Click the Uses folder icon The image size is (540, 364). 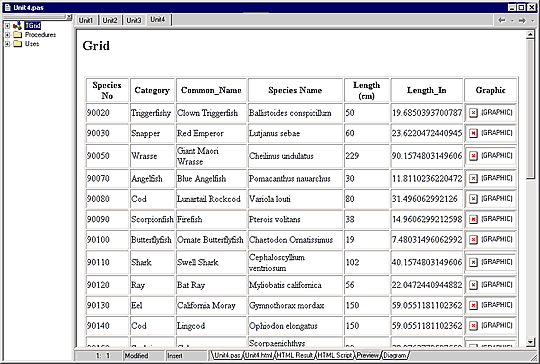tap(18, 44)
